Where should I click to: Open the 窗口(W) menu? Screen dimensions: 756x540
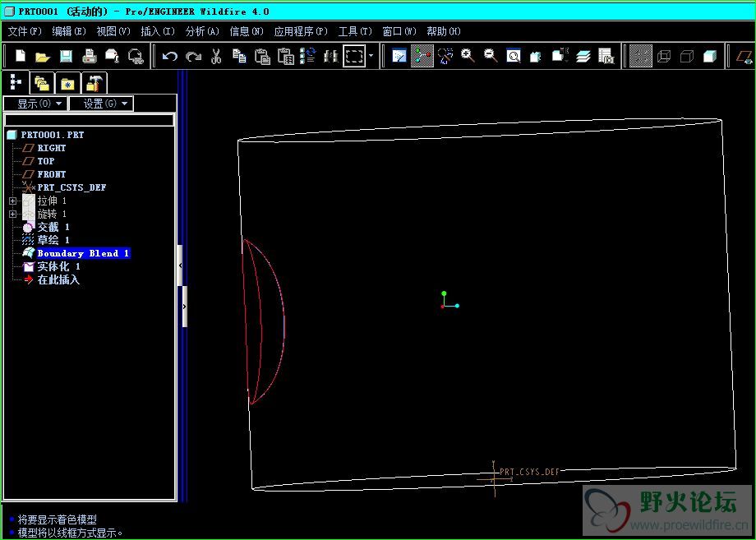(x=399, y=31)
